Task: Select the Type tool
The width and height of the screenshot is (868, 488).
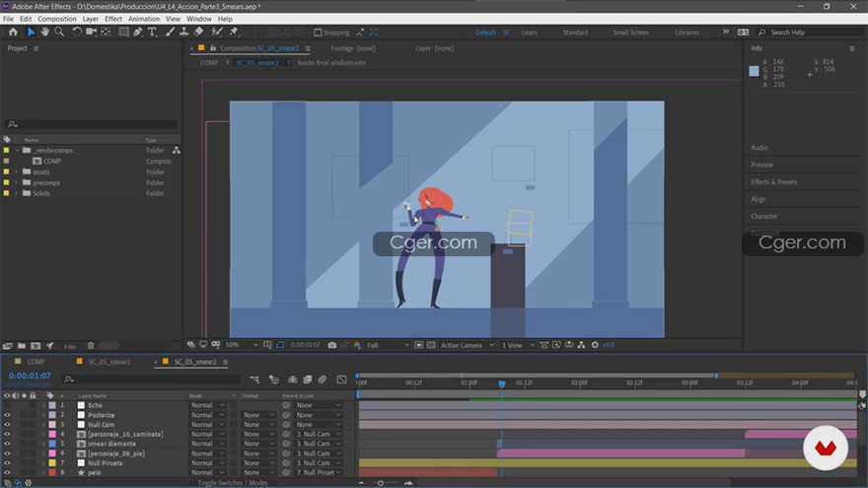Action: (x=152, y=33)
